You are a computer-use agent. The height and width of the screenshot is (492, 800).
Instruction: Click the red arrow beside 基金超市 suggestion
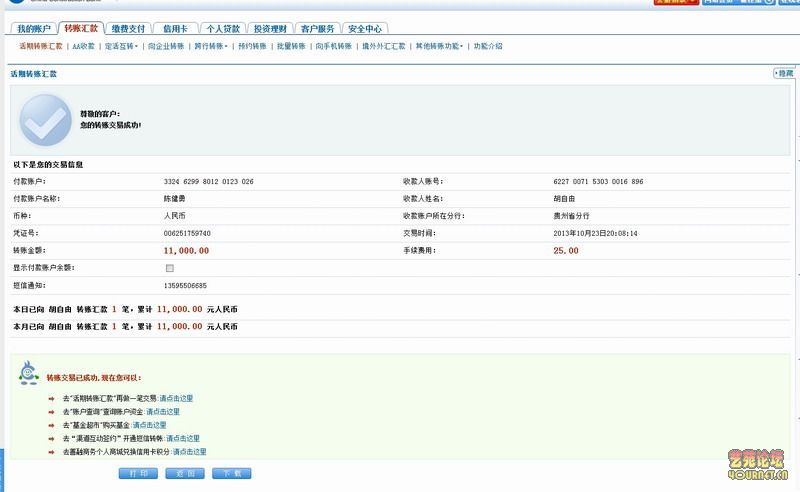click(50, 425)
